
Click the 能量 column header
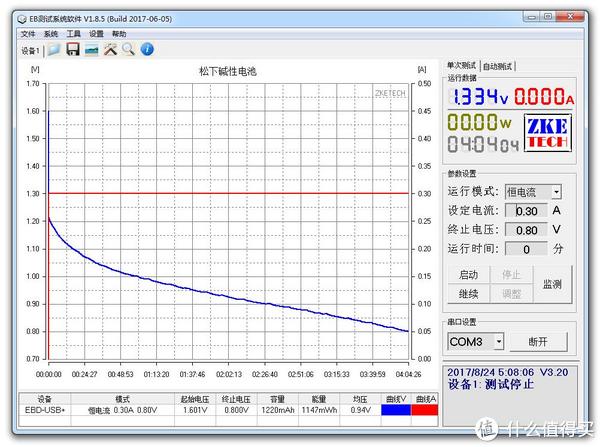319,399
